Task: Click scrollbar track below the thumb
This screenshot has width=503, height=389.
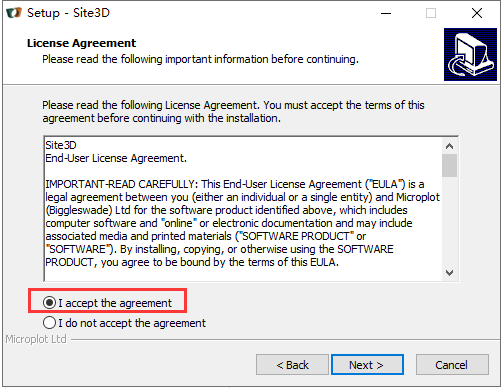Action: tap(449, 221)
